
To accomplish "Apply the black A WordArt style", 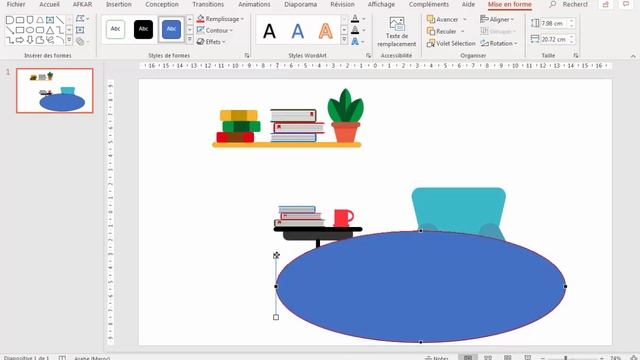I will 269,31.
